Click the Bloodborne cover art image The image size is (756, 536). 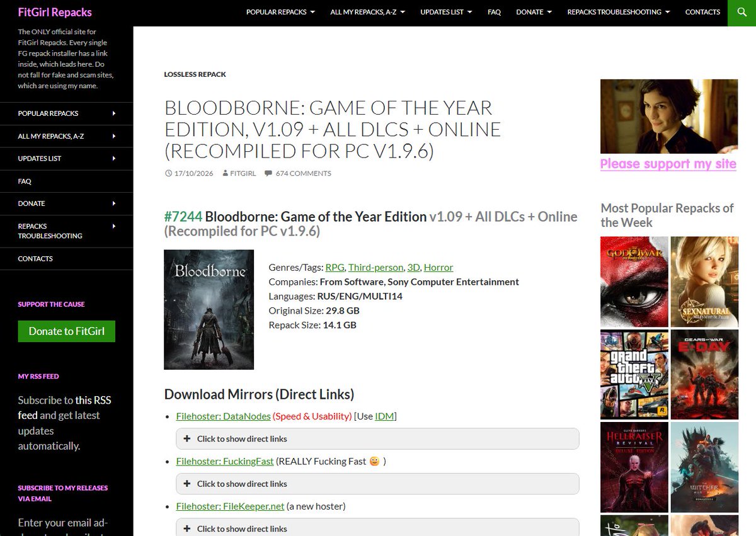(209, 310)
